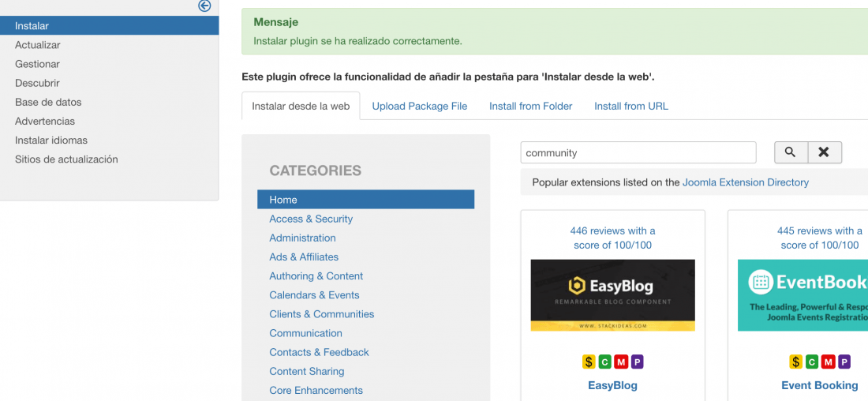Switch to Instalar desde la web tab
The width and height of the screenshot is (868, 401).
(301, 106)
